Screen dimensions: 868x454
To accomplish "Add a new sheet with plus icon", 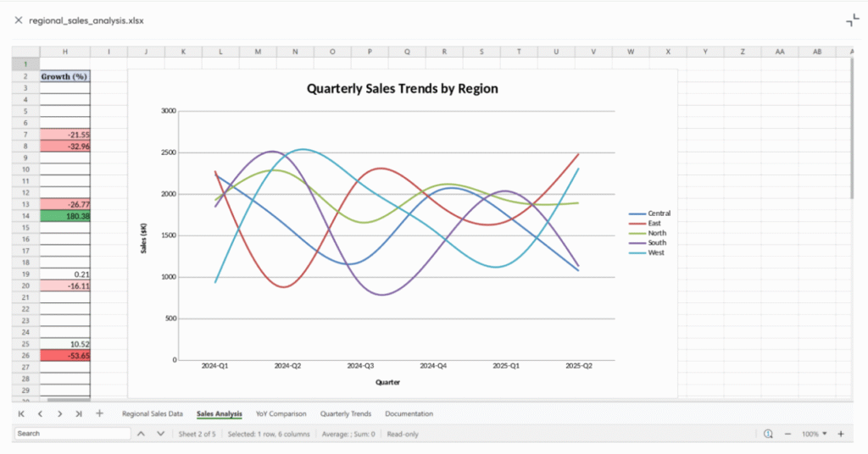I will tap(99, 413).
